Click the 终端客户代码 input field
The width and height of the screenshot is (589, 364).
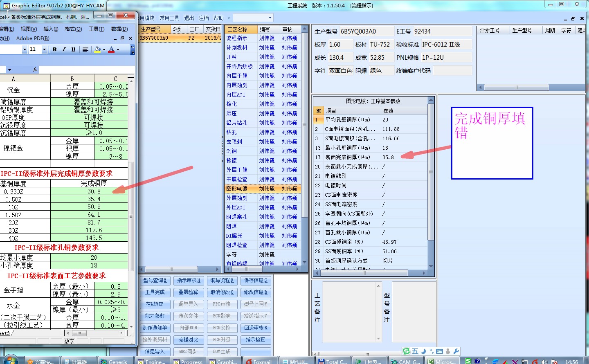point(452,71)
